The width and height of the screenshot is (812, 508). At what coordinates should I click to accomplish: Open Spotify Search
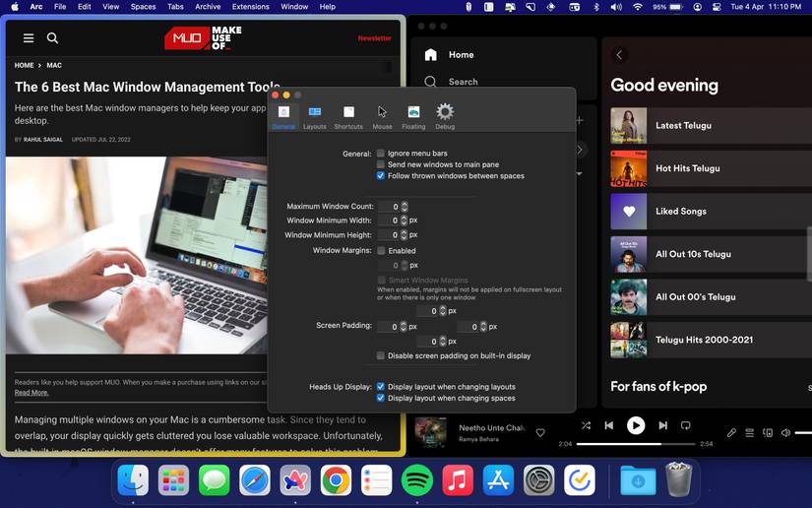(x=451, y=82)
